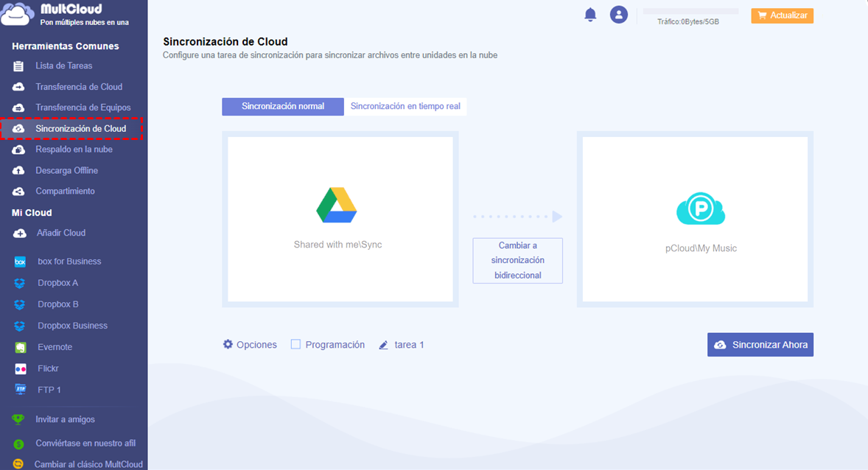Click the box for Business icon
This screenshot has width=868, height=470.
click(x=20, y=262)
